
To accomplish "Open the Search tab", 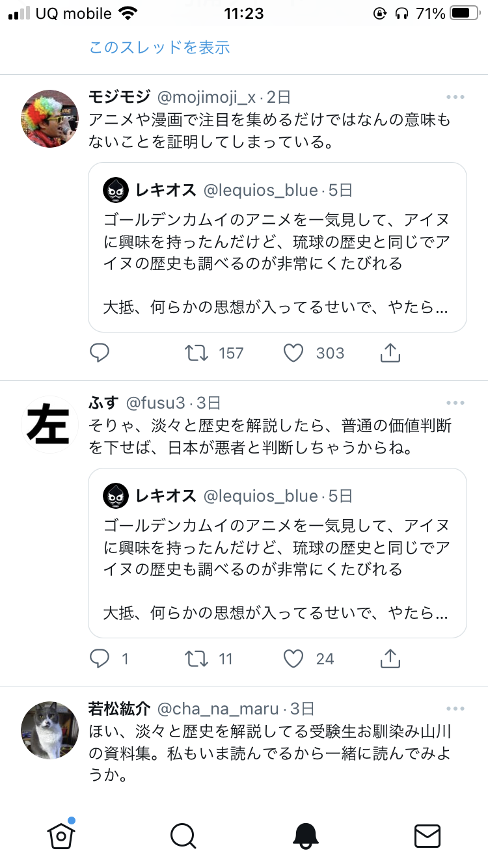I will coord(183,835).
